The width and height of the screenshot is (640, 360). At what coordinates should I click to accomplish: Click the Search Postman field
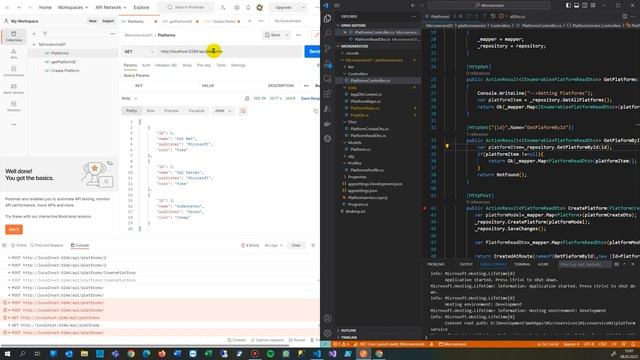[185, 7]
